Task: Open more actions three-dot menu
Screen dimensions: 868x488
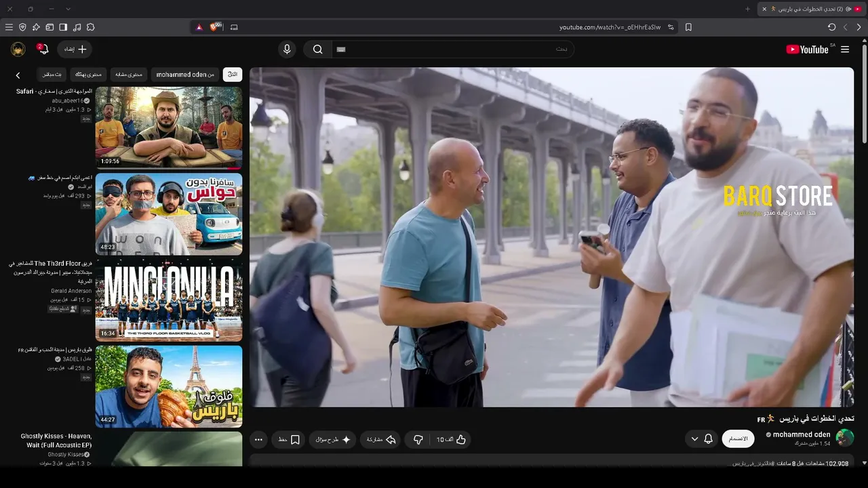Action: (258, 439)
